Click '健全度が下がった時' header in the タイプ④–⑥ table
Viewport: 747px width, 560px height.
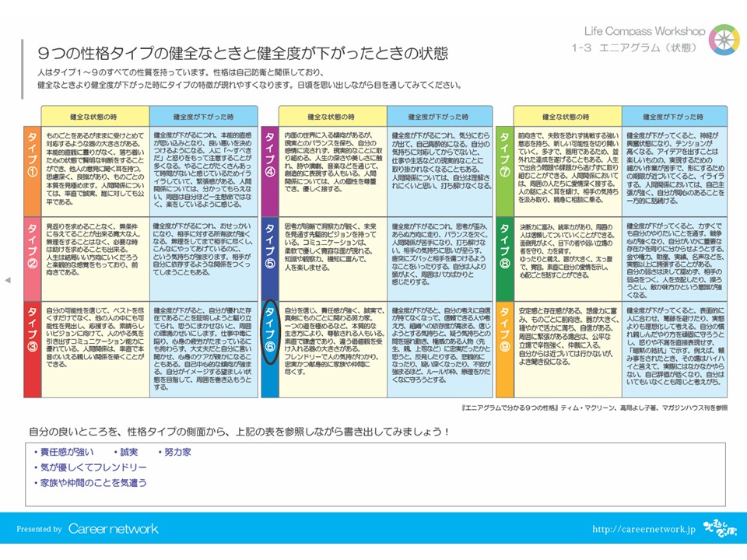pos(438,117)
